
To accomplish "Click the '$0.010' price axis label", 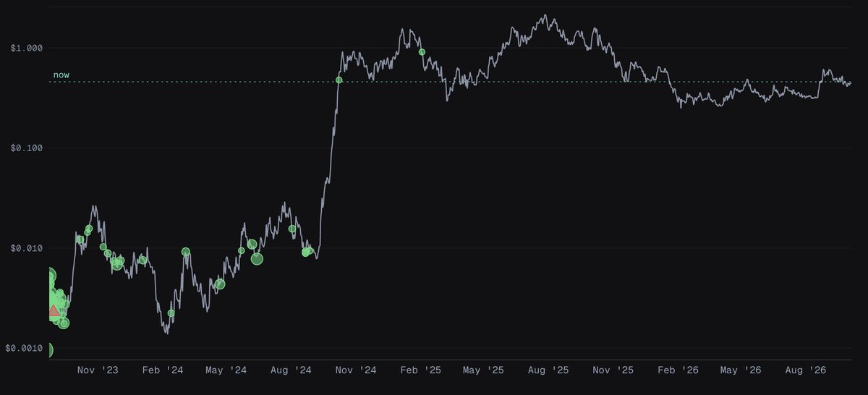I will [x=27, y=248].
